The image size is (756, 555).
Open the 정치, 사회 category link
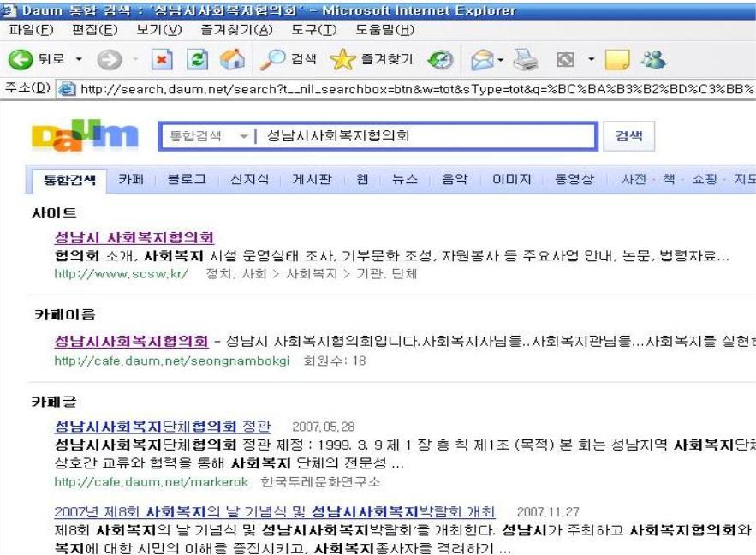[x=235, y=274]
